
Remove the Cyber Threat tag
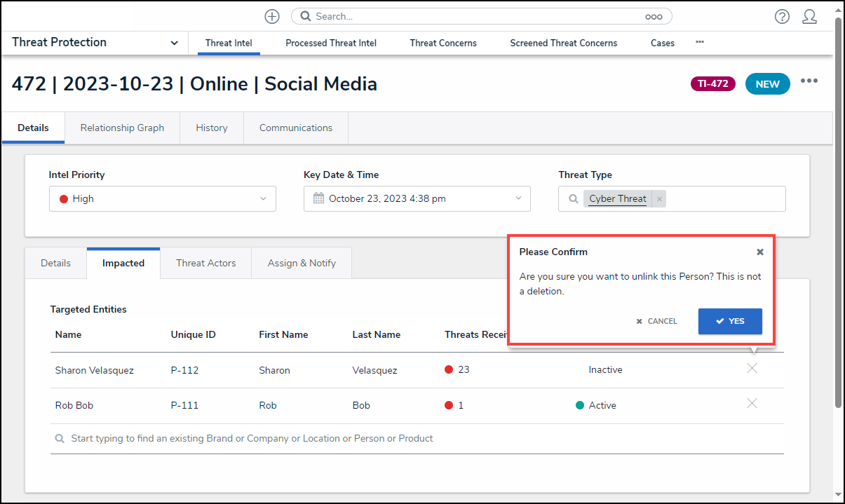(x=659, y=199)
